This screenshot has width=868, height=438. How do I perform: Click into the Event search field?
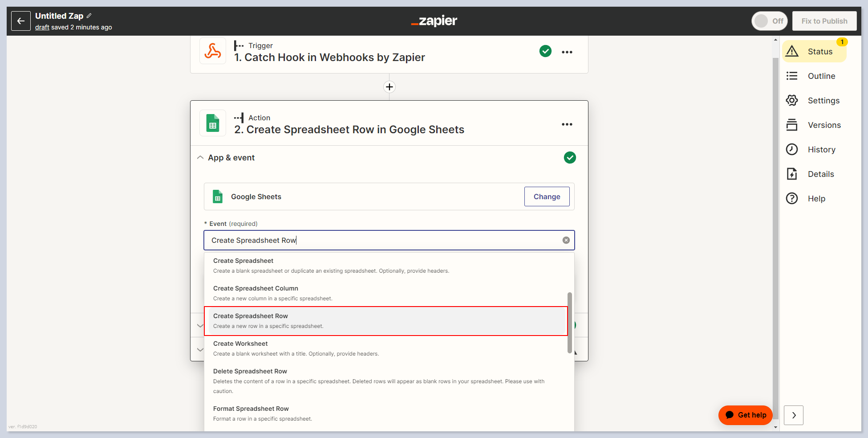click(x=383, y=240)
